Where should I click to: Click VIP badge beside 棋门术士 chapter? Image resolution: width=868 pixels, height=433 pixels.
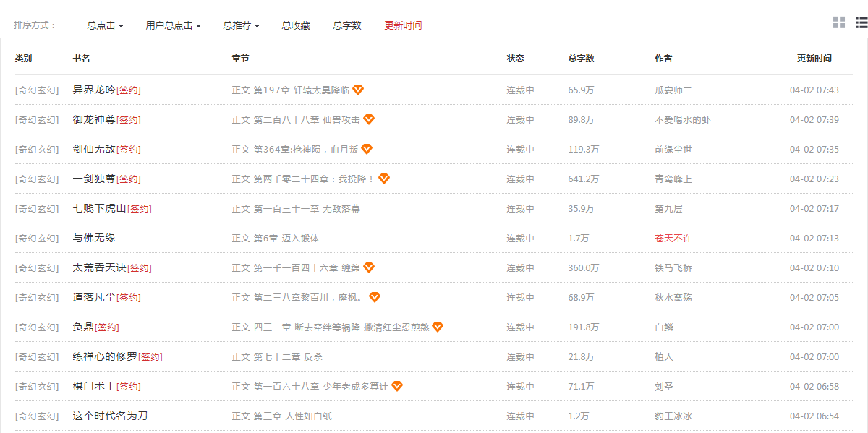[397, 386]
